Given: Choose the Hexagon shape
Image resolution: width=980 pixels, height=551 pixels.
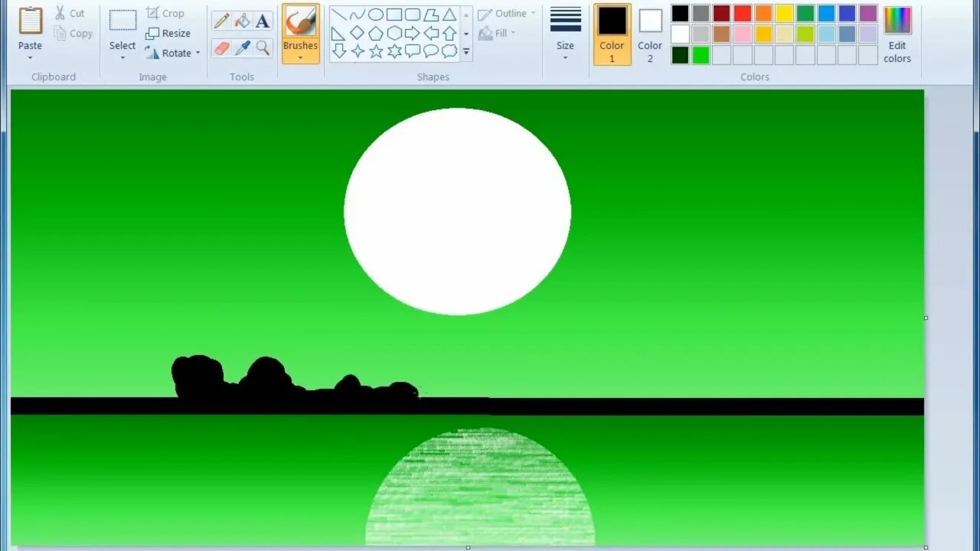Looking at the screenshot, I should pos(394,33).
